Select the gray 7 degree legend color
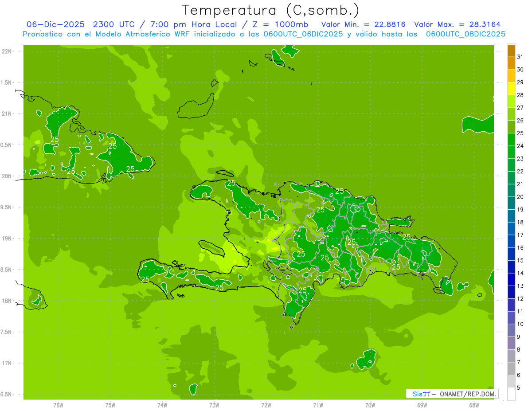This screenshot has height=411, width=532. [x=511, y=356]
